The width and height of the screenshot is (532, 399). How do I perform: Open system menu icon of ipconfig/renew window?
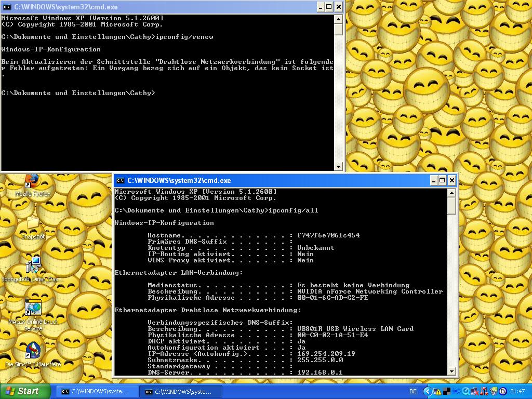7,7
